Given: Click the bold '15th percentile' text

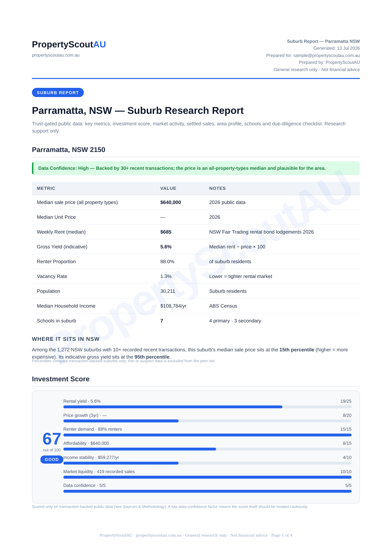Looking at the screenshot, I should pyautogui.click(x=297, y=350).
